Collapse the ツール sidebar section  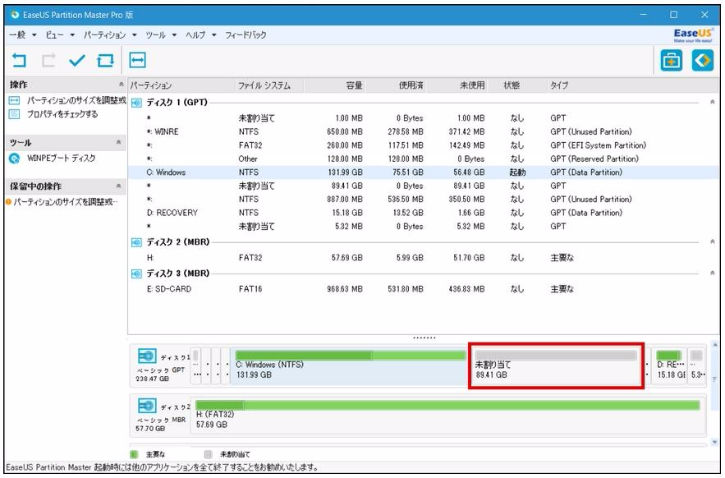tap(119, 142)
